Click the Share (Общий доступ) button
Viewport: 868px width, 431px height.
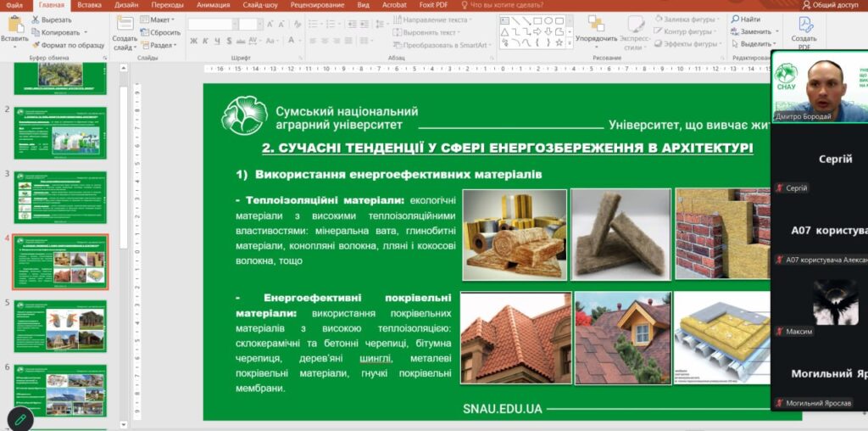click(829, 5)
